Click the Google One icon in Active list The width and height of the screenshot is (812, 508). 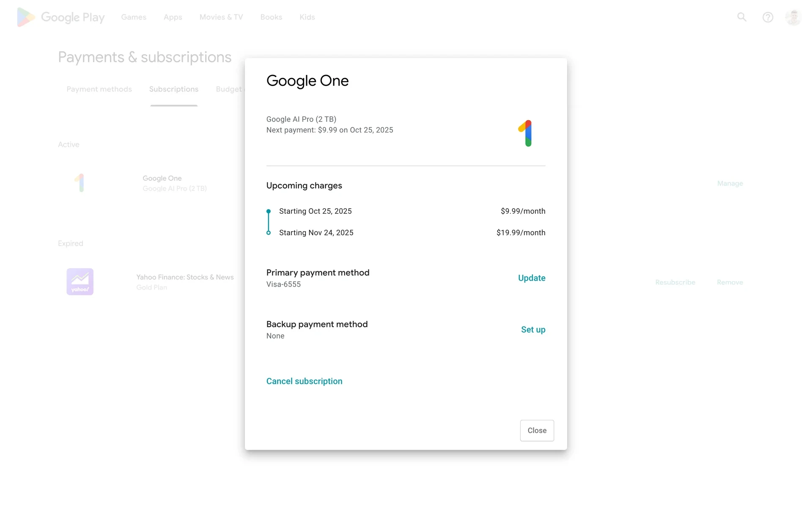pos(80,183)
